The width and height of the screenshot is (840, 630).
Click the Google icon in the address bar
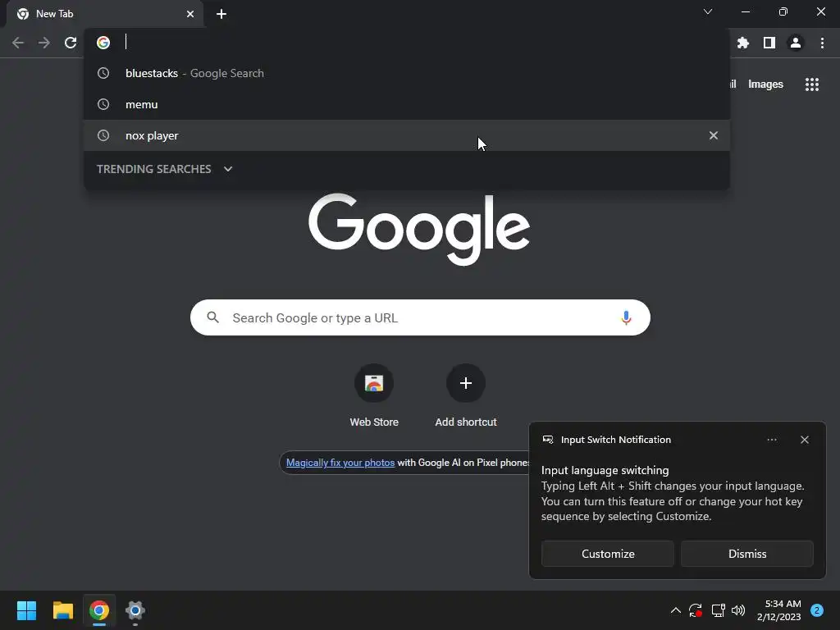[x=103, y=43]
